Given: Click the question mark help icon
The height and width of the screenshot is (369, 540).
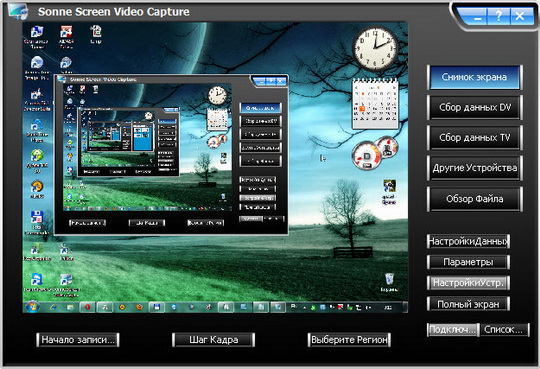Looking at the screenshot, I should 498,16.
